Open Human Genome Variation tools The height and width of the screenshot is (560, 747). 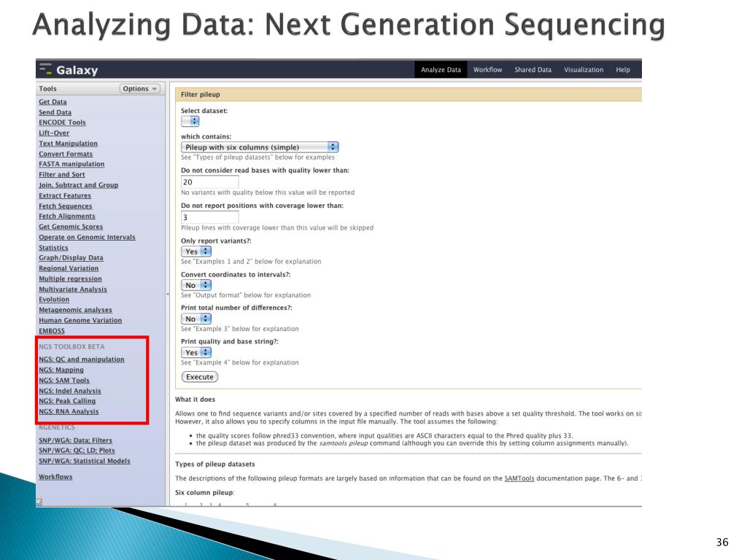pos(80,321)
